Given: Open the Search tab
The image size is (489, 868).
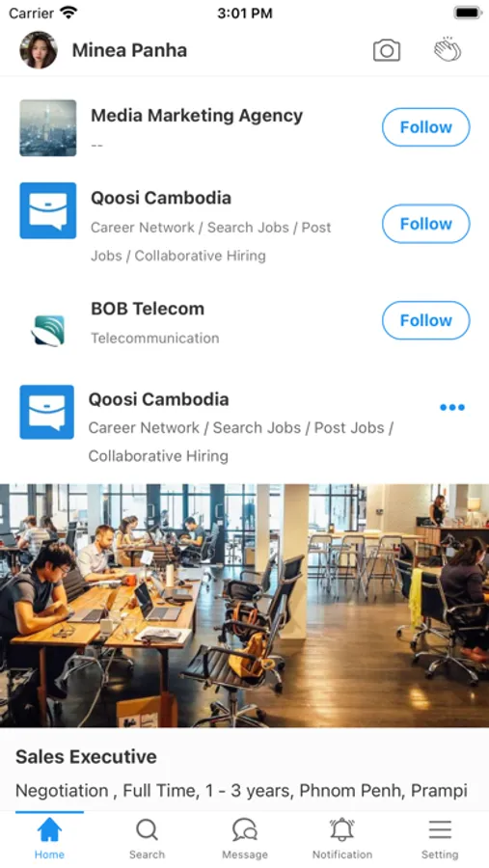Looking at the screenshot, I should click(147, 838).
